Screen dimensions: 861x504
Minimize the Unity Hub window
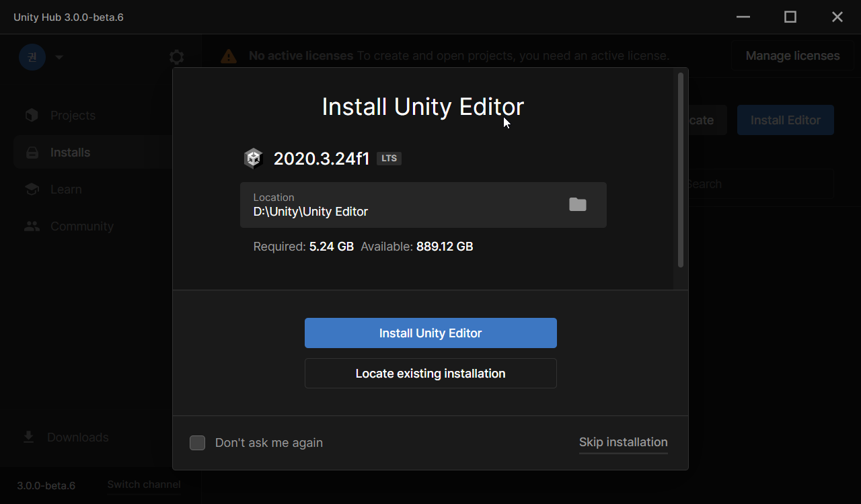(x=743, y=17)
